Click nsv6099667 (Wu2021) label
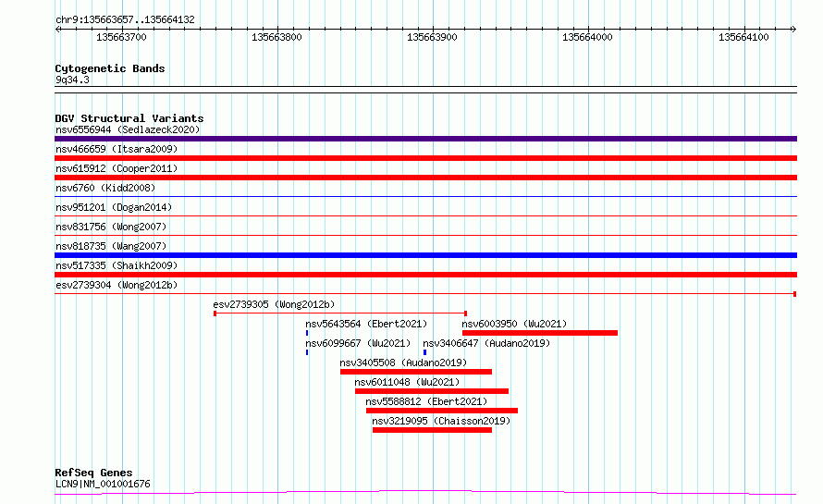823x504 pixels. 358,343
